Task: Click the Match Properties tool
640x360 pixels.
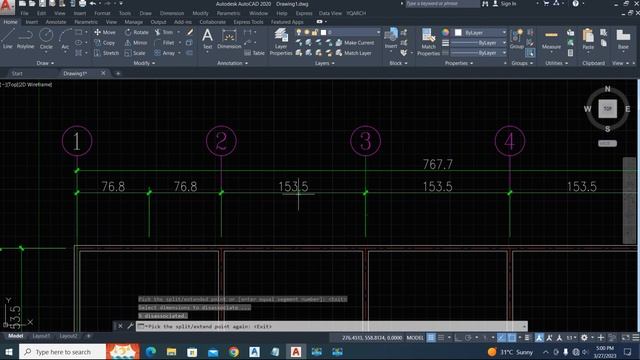Action: point(428,42)
